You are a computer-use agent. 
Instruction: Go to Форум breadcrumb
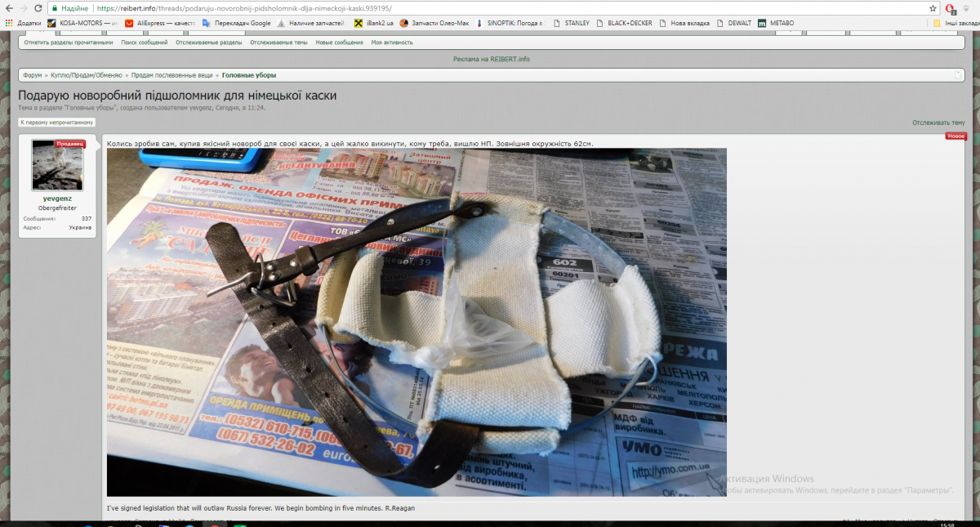coord(33,75)
